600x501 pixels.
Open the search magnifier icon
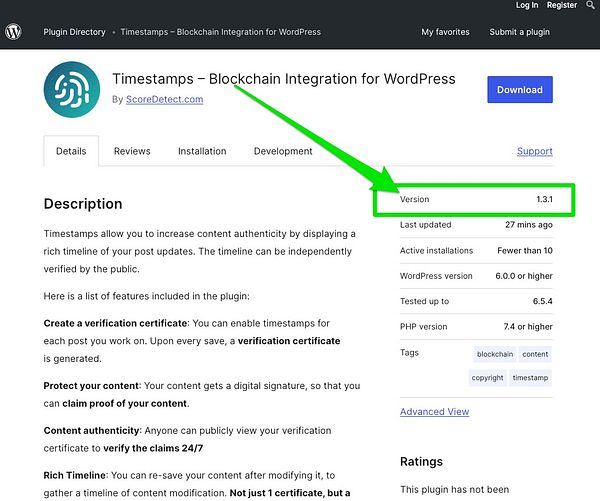pyautogui.click(x=590, y=5)
